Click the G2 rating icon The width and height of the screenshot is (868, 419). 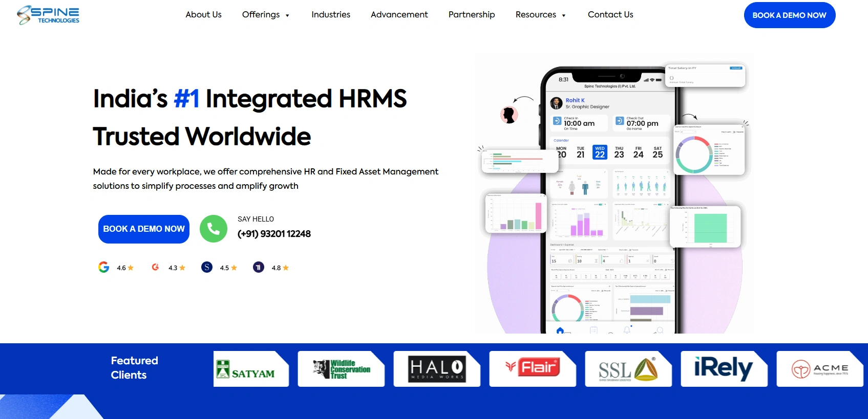pos(156,268)
